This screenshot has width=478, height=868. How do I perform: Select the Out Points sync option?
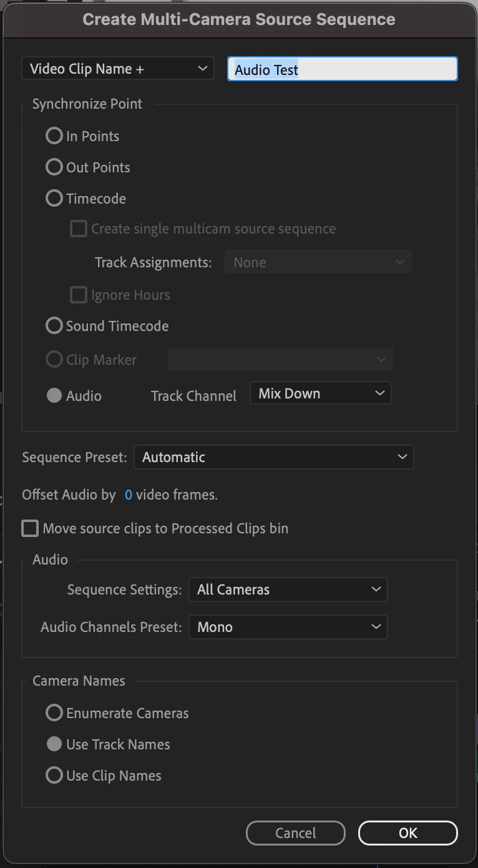coord(54,167)
